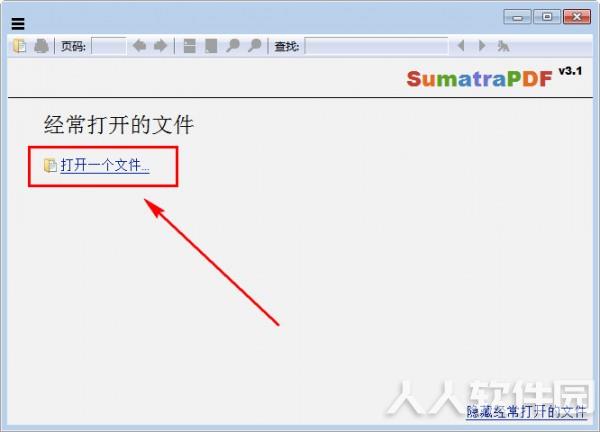Maximize the SumatraPDF window
This screenshot has width=600, height=432.
click(x=547, y=17)
